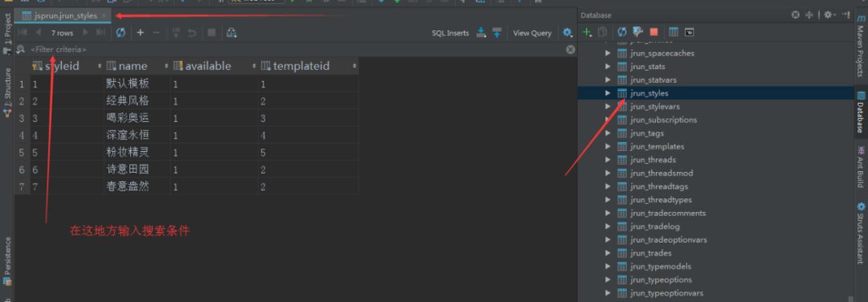Open the database console icon
The height and width of the screenshot is (302, 868).
(x=690, y=32)
